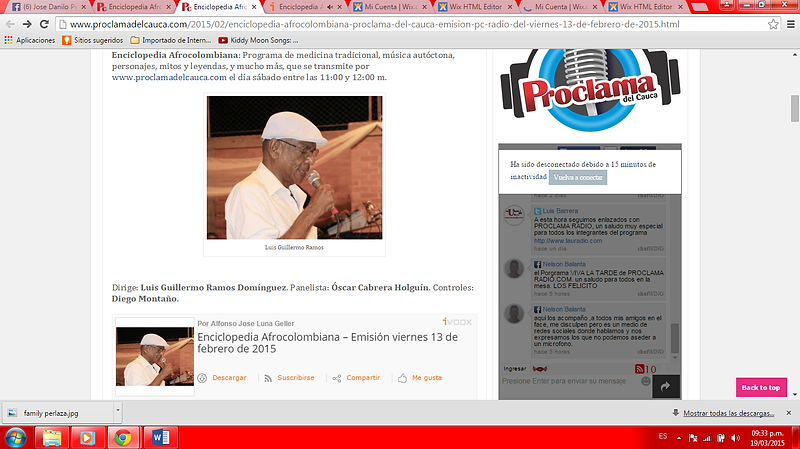Click the Proclama del Cauca radio logo

coord(590,89)
